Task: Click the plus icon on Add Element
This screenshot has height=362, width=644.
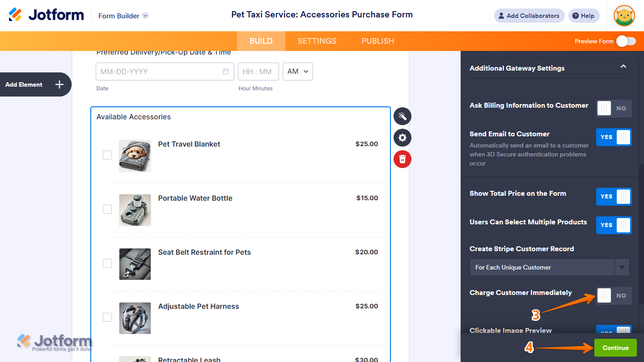Action: point(59,84)
